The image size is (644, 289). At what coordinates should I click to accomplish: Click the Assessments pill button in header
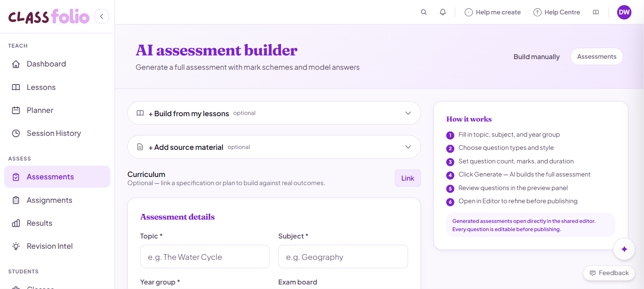tap(597, 57)
